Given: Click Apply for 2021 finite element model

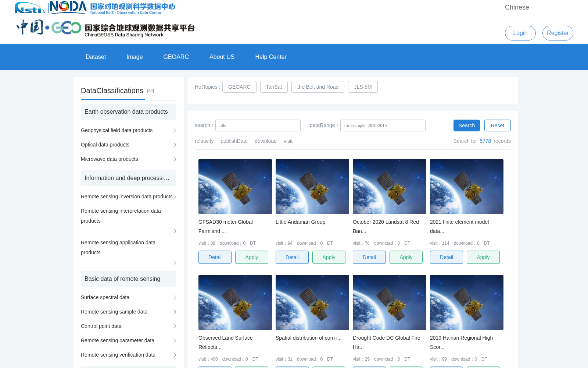Looking at the screenshot, I should coord(483,257).
